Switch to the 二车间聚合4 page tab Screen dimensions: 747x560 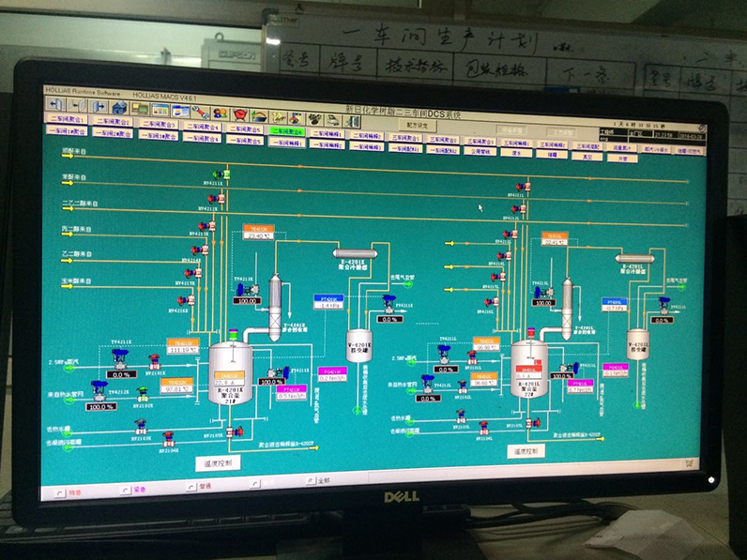coord(203,127)
